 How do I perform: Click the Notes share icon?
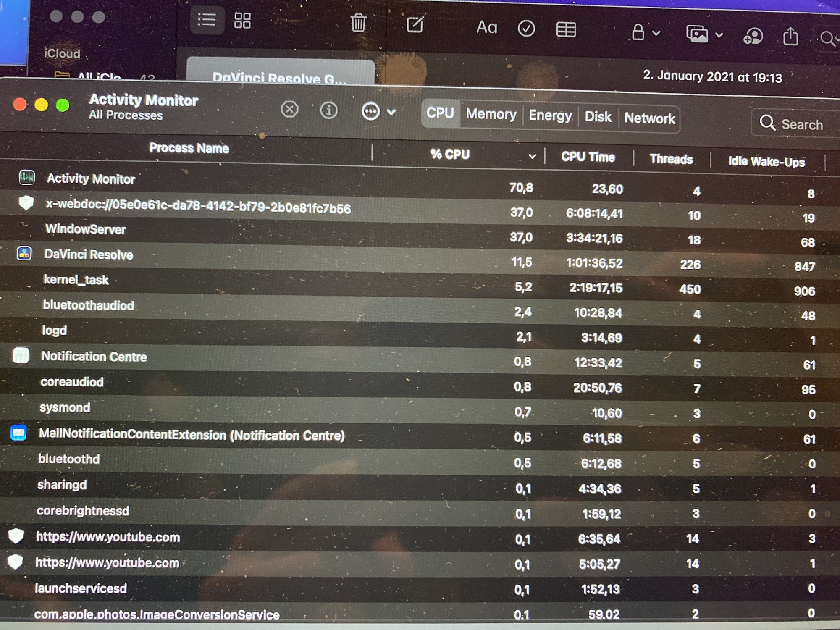coord(790,36)
